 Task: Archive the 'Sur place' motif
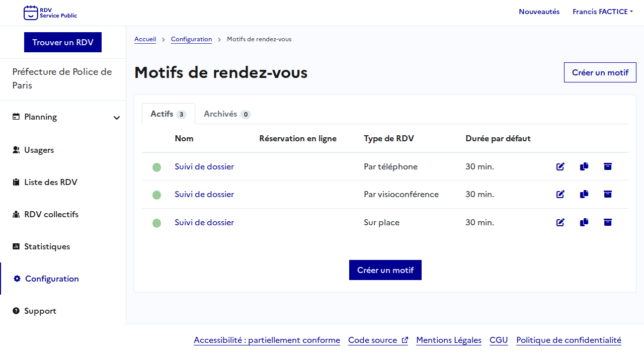click(607, 222)
